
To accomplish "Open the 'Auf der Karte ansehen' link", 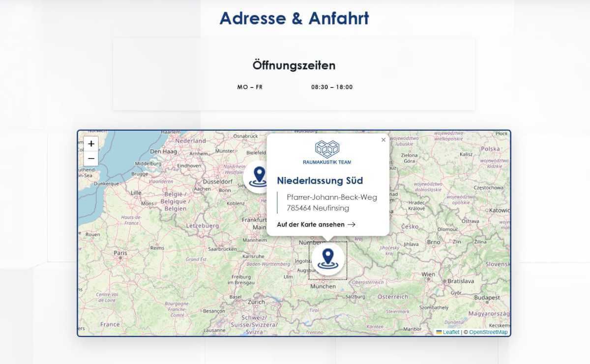I will pos(311,224).
